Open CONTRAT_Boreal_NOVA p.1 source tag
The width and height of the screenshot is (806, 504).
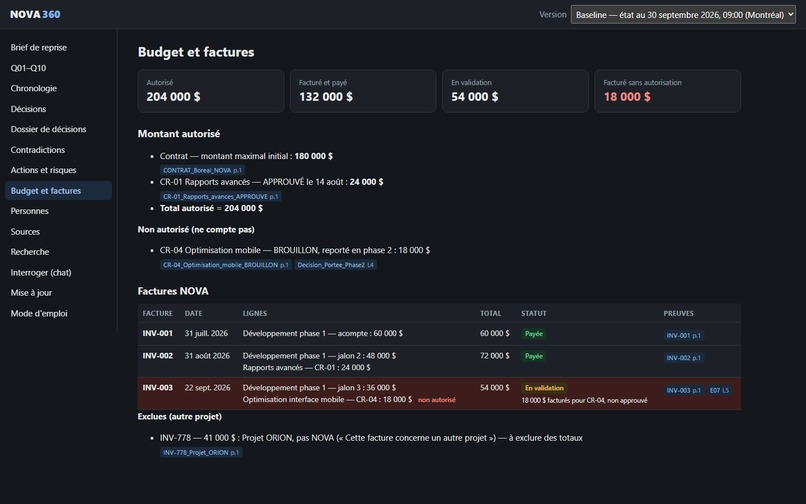[x=203, y=170]
